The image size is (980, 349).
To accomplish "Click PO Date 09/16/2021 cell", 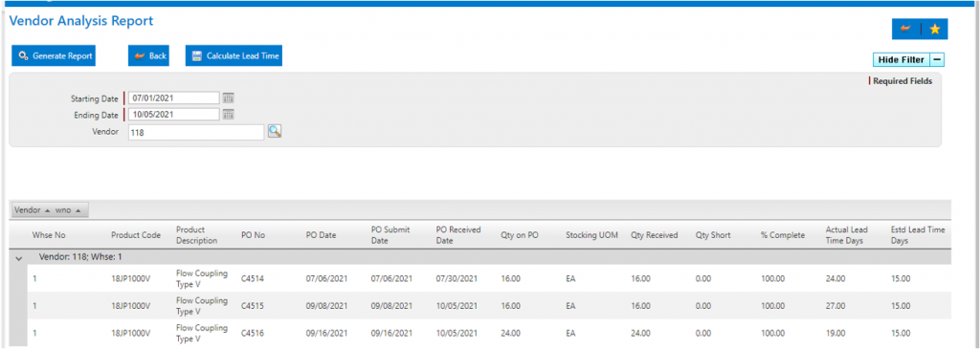I will 327,334.
